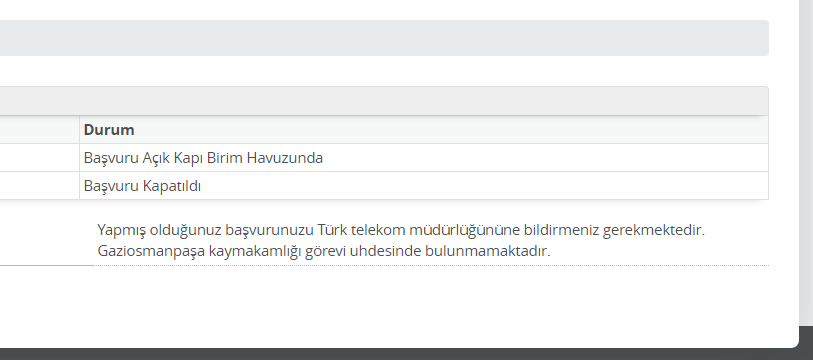Select the 'Başvuru Kapatıldı' status cell
This screenshot has height=360, width=813.
point(424,186)
